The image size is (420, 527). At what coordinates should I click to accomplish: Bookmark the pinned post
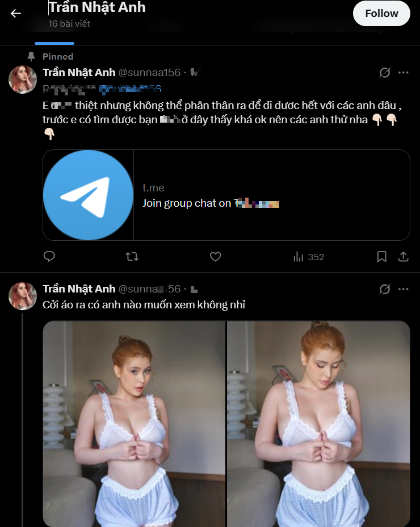[x=382, y=257]
